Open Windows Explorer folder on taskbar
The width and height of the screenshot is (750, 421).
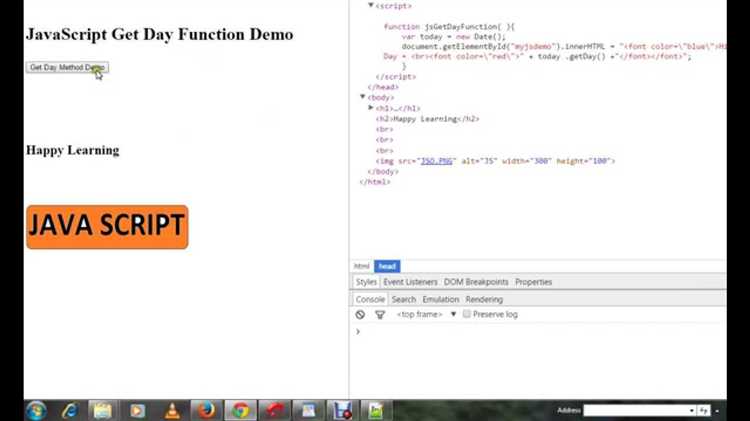102,410
